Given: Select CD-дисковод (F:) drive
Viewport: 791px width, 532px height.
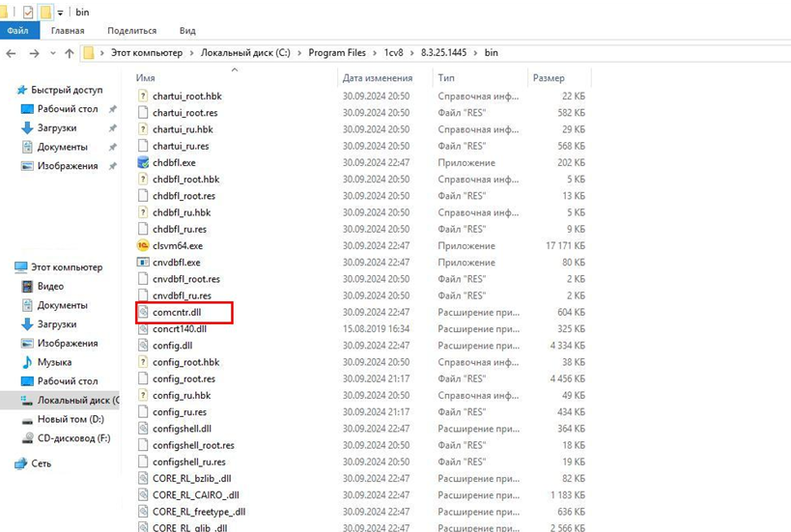Looking at the screenshot, I should 72,438.
